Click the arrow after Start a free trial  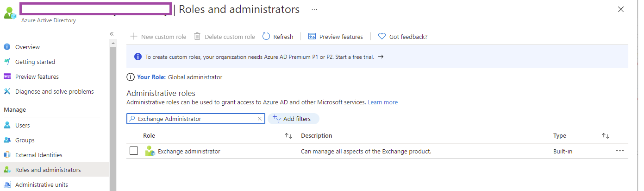[x=381, y=57]
